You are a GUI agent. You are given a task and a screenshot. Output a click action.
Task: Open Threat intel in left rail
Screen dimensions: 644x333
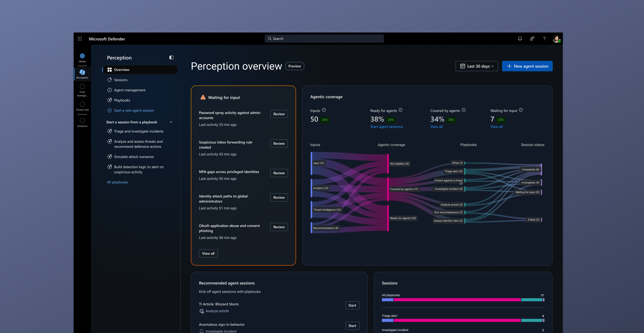pos(82,106)
